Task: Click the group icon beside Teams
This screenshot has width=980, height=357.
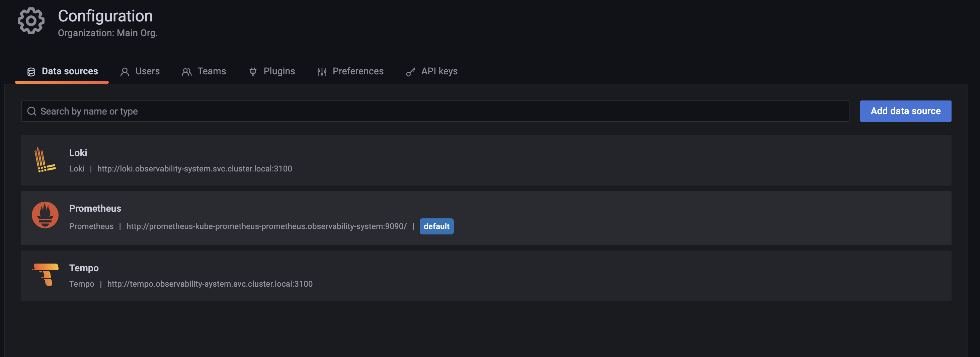Action: point(186,72)
